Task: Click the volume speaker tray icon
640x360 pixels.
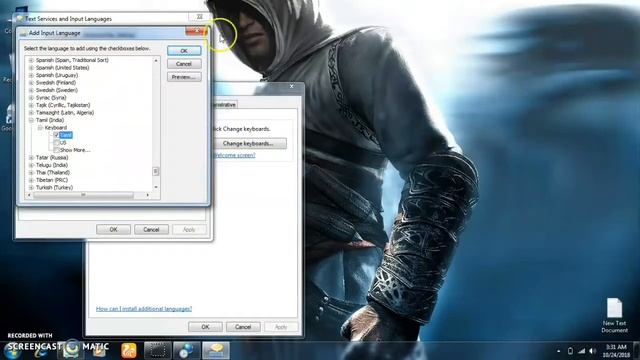Action: click(593, 351)
